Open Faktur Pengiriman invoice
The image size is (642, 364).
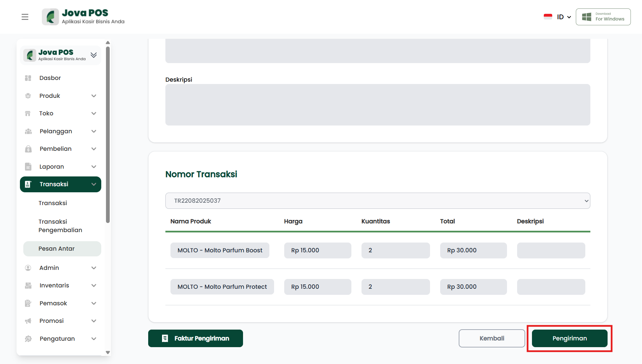(x=195, y=338)
